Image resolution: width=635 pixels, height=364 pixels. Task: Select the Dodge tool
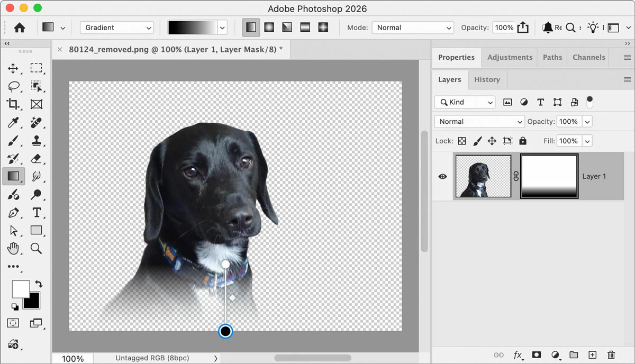tap(36, 195)
